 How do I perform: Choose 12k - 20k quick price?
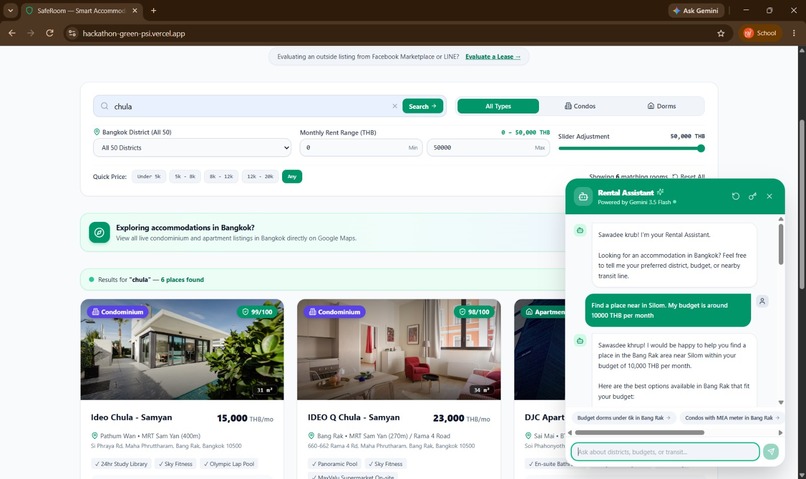pyautogui.click(x=260, y=176)
